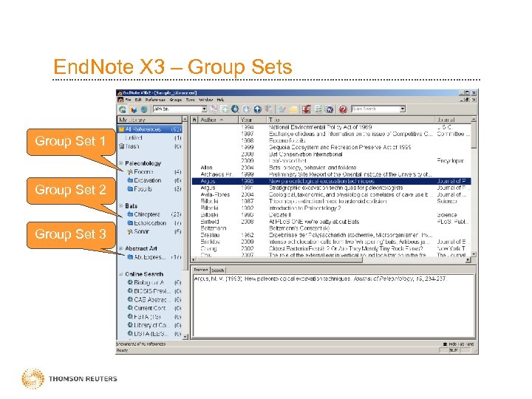Open the Online Search magnifier globe icon
Image resolution: width=532 pixels, height=399 pixels.
tap(235, 109)
